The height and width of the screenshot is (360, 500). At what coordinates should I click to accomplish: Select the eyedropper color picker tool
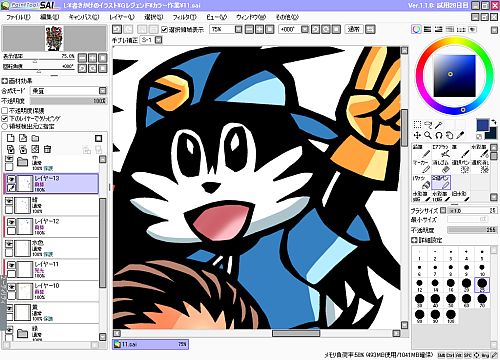pos(460,135)
